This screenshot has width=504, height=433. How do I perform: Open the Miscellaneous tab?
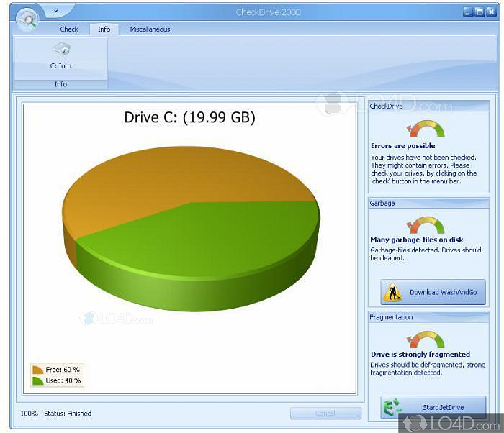tap(150, 29)
